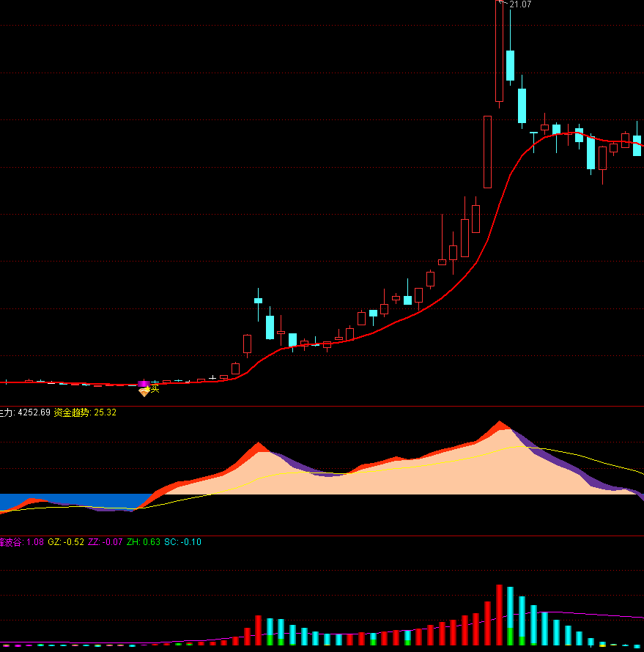
Task: Click the peak of the orange-red fund trend area
Action: (500, 425)
